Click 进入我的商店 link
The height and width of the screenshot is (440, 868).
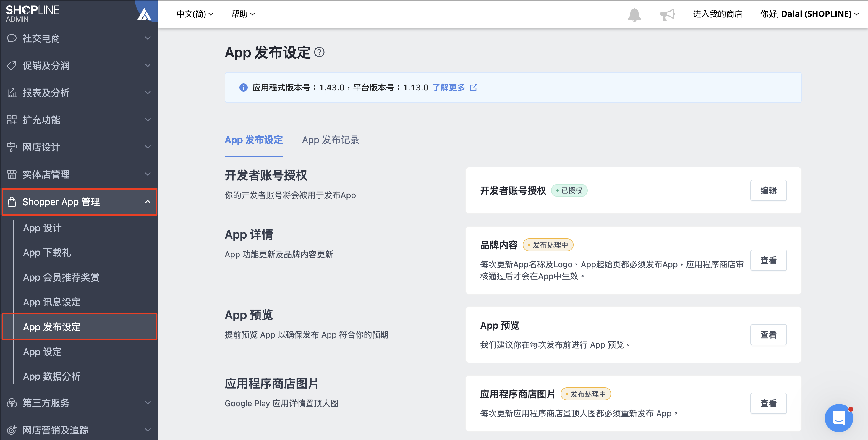click(x=718, y=14)
